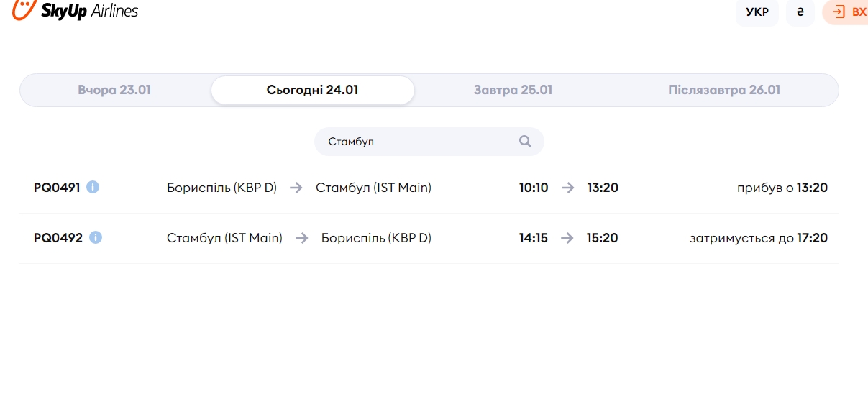This screenshot has width=868, height=394.
Task: Open the УКР language selector
Action: click(757, 12)
